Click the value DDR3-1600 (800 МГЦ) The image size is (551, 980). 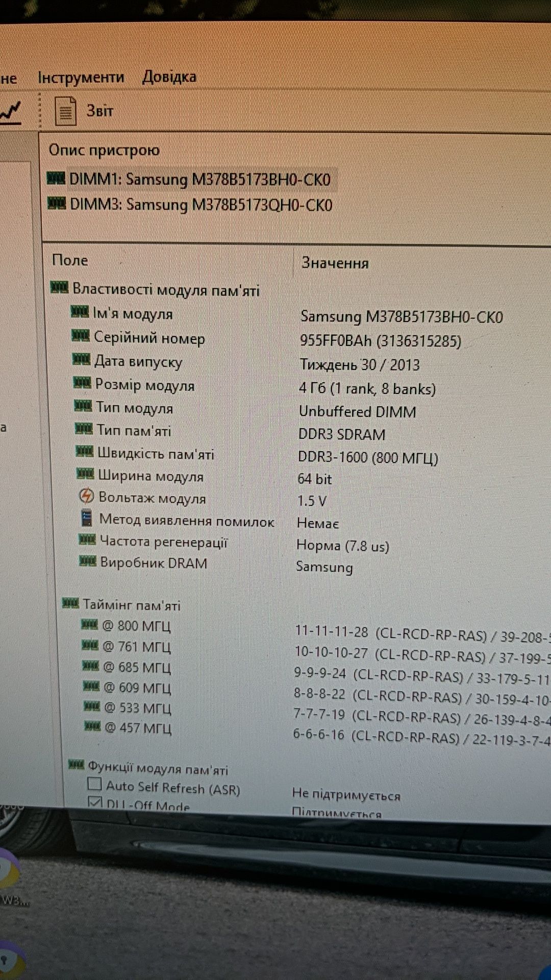pos(368,458)
